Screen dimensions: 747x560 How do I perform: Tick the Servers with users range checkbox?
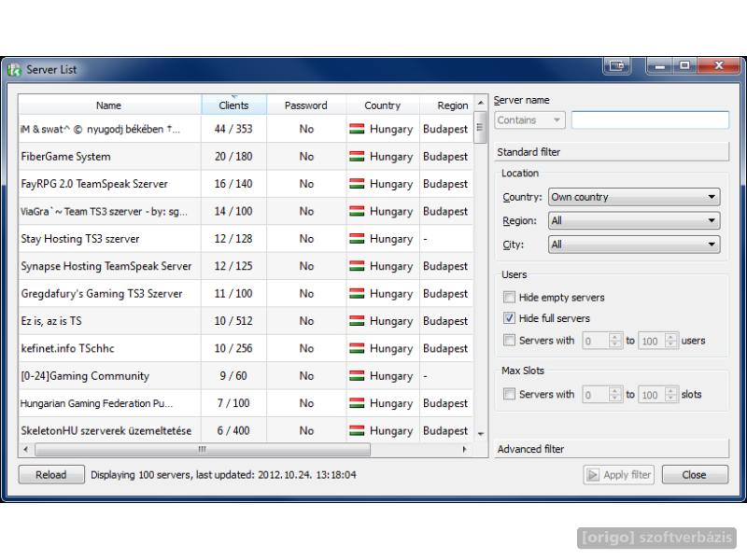click(509, 340)
